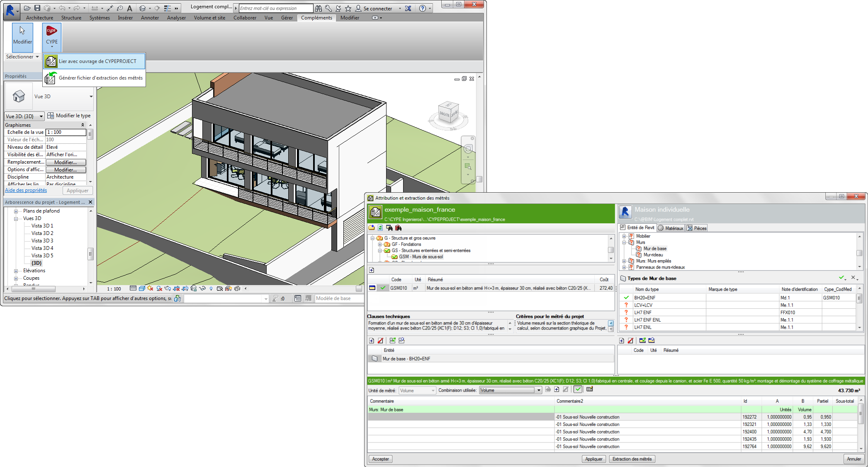Select the Mur-rideau item in entity tree

pyautogui.click(x=653, y=255)
